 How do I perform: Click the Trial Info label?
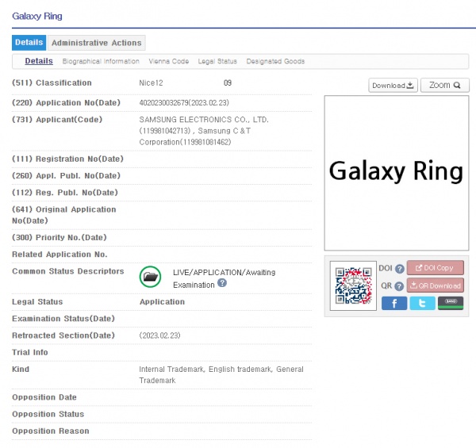[30, 353]
